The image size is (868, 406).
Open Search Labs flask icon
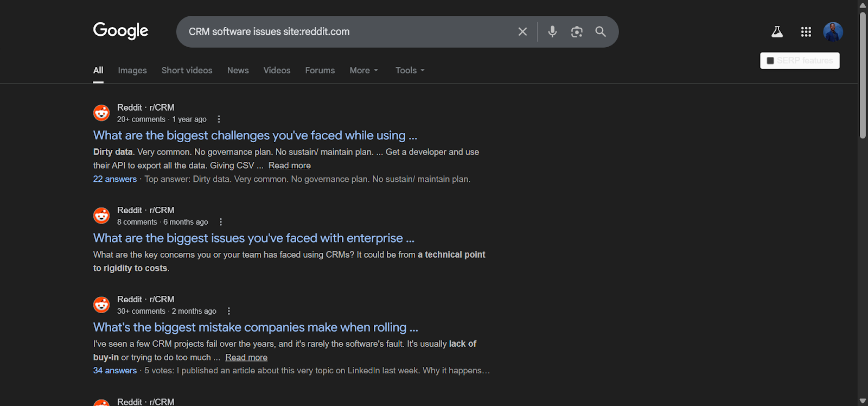click(x=777, y=32)
